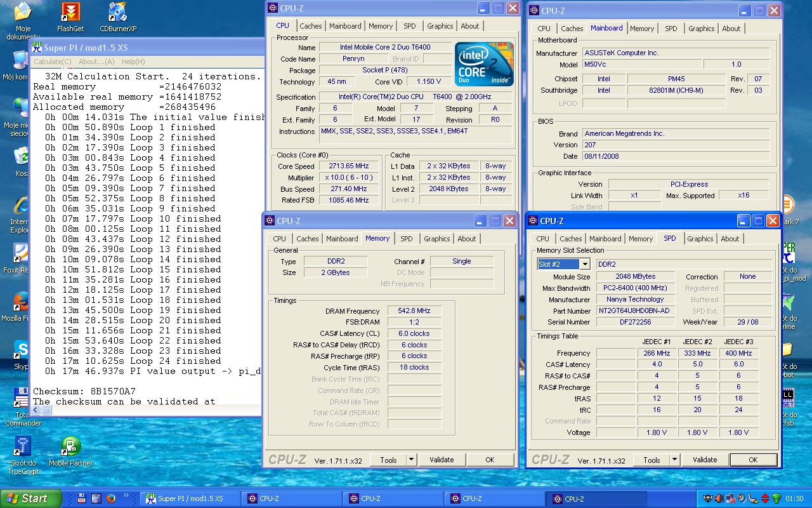Click the Part Number NT2GT64U8HD0BN-AD

(636, 311)
